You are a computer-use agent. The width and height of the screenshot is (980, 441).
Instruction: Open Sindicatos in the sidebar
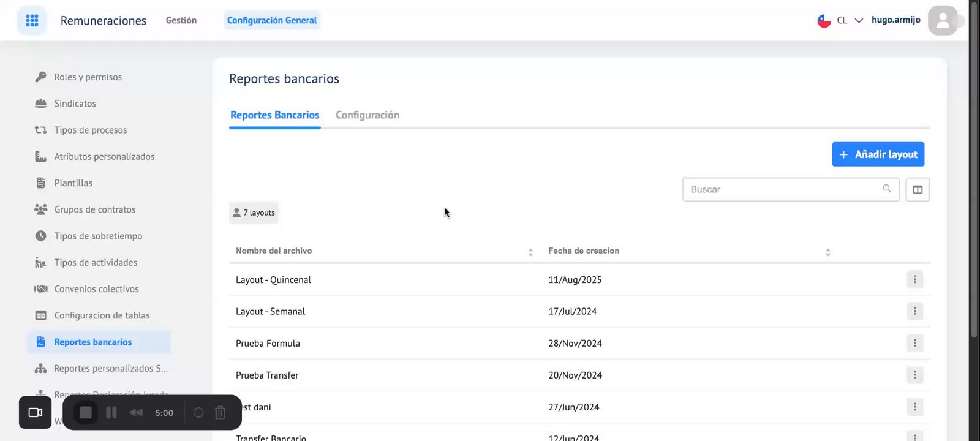[75, 104]
